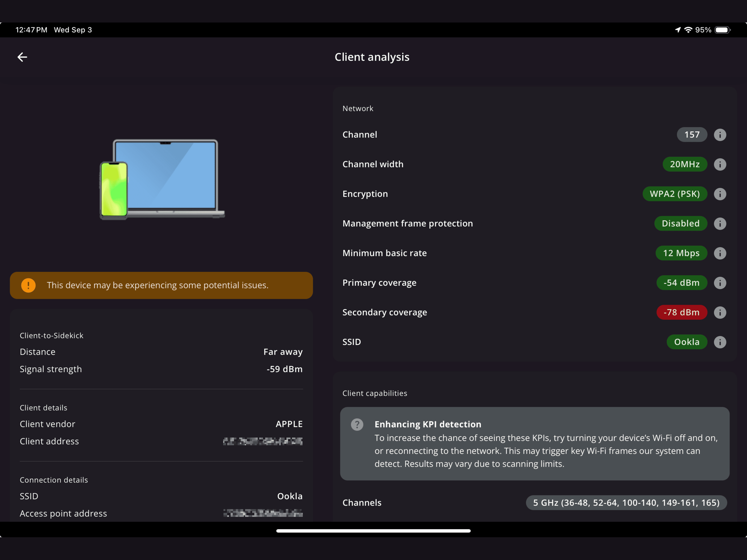Tap the Connection details section heading
The height and width of the screenshot is (560, 747).
[x=54, y=480]
